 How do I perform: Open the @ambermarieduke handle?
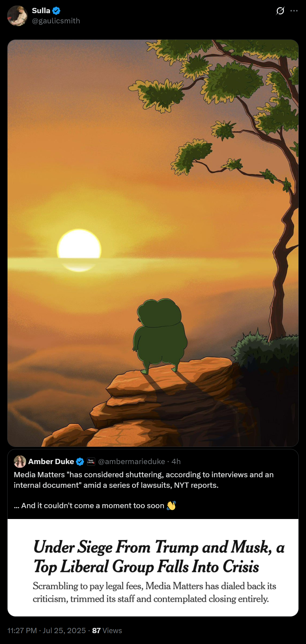coord(132,461)
